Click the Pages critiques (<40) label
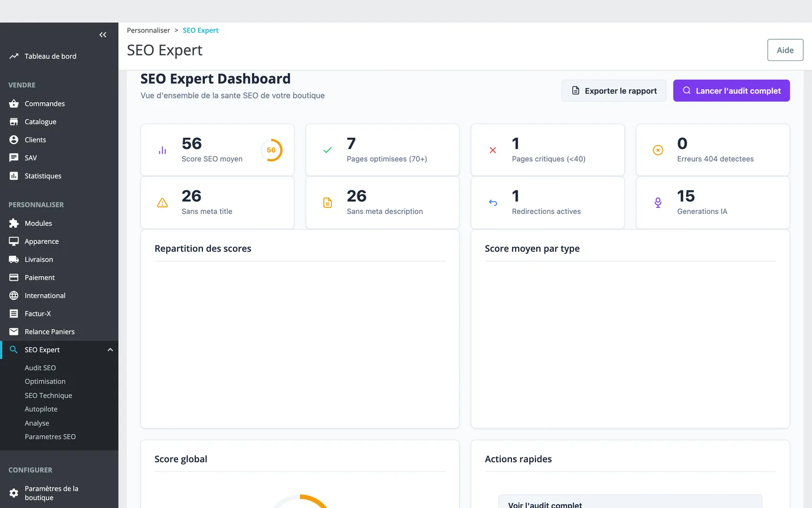The width and height of the screenshot is (812, 508). coord(549,159)
